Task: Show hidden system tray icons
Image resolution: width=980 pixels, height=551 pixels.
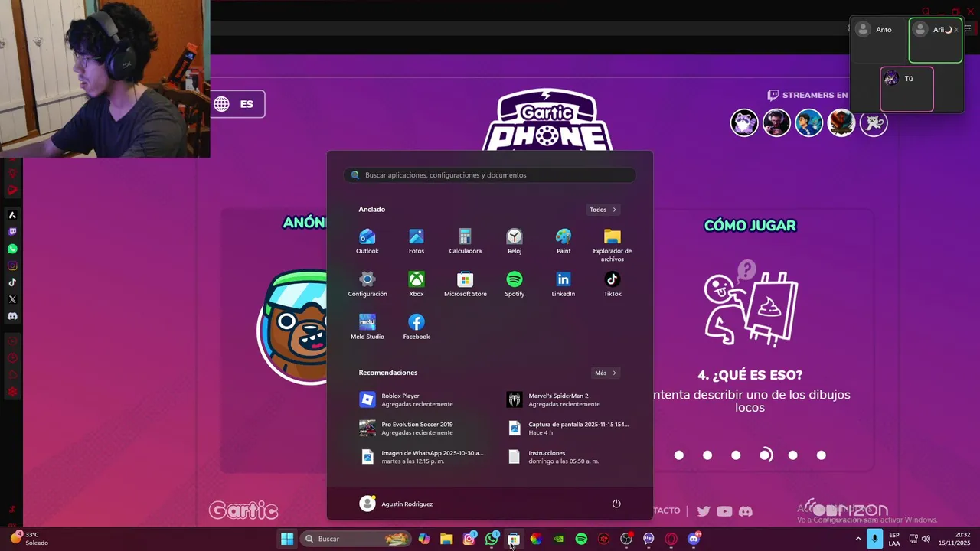Action: (x=858, y=539)
